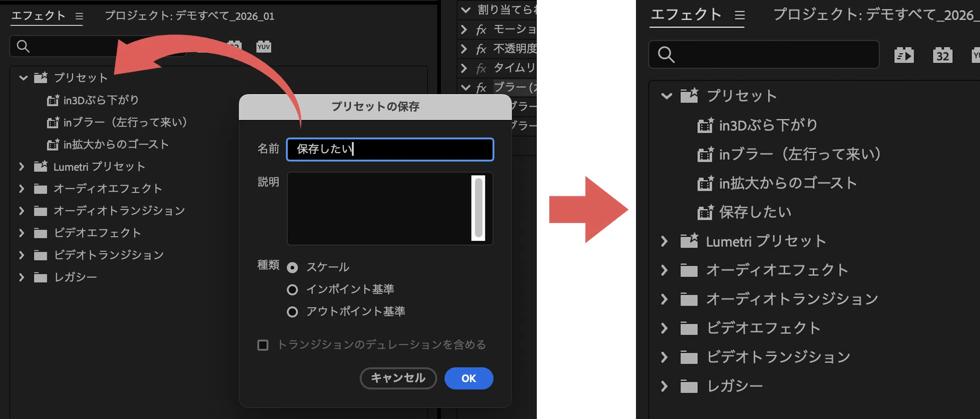Viewport: 980px width, 419px height.
Task: Click preset icon beside in3Dぶら下がり on left
Action: pos(53,100)
